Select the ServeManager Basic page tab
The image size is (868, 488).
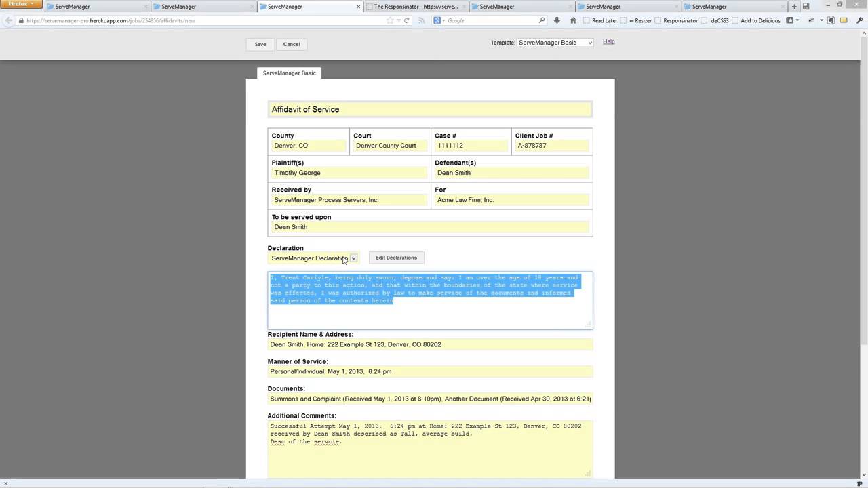pyautogui.click(x=289, y=73)
